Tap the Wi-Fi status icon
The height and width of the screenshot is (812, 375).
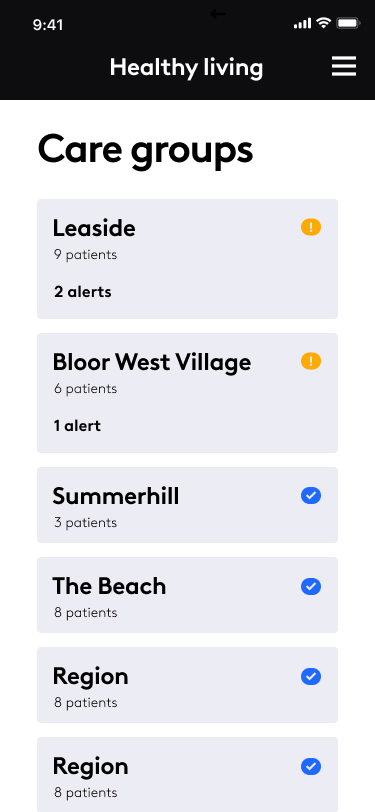pyautogui.click(x=324, y=23)
